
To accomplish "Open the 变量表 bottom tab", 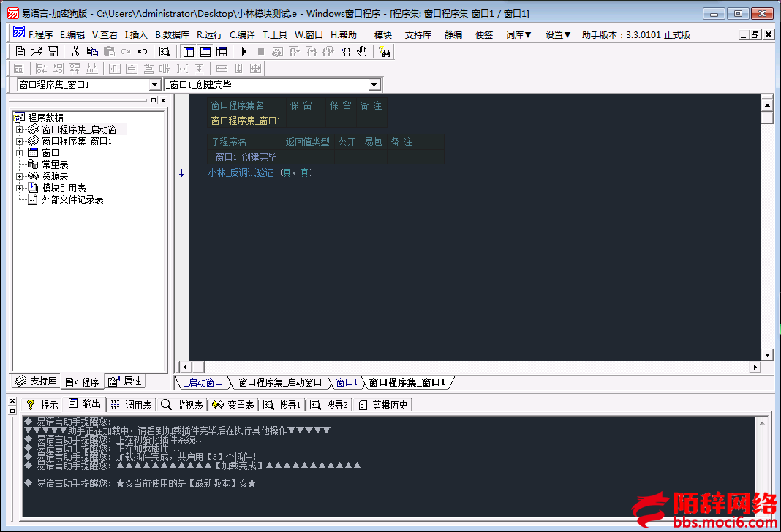I will pyautogui.click(x=233, y=405).
